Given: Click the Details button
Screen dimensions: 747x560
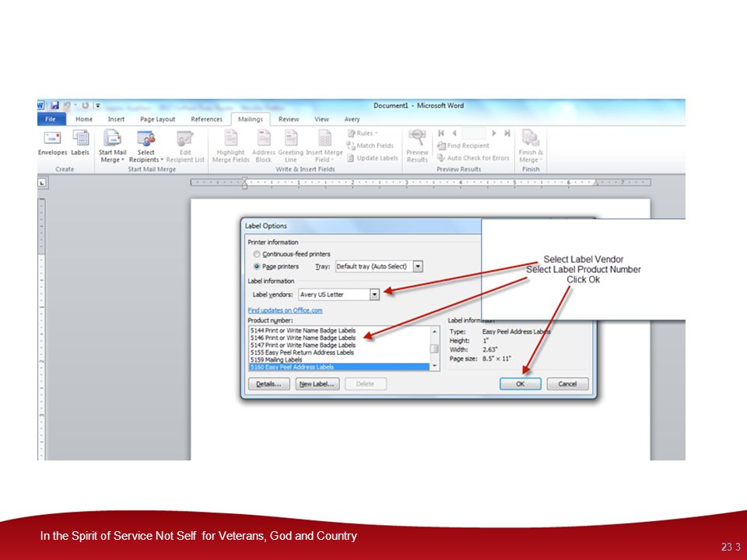Looking at the screenshot, I should coord(268,383).
